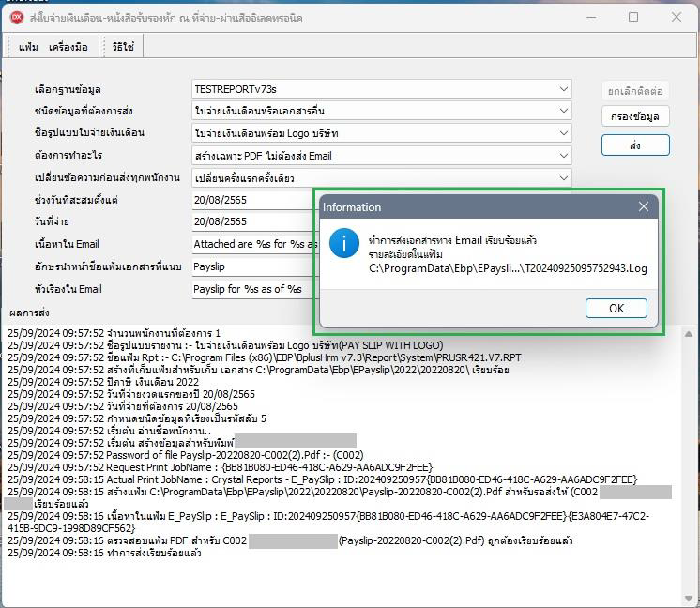Screen dimensions: 700x608
Task: Click the blue Information icon in the dialog
Action: tap(343, 245)
